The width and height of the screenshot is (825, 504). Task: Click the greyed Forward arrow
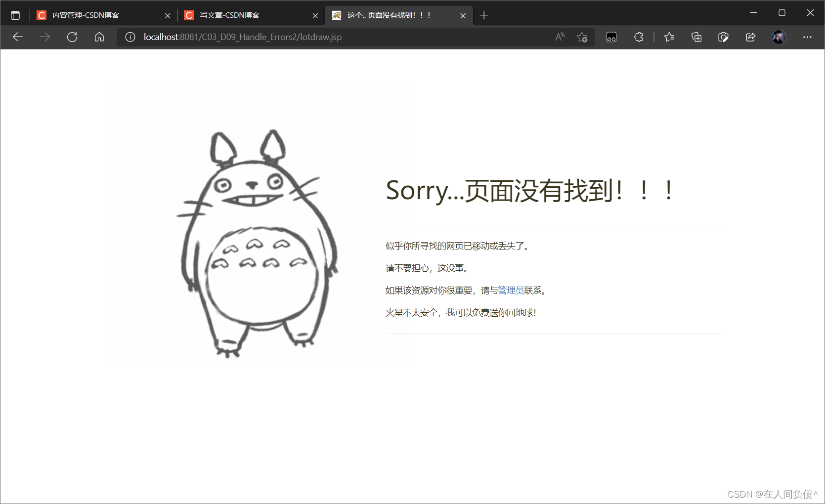click(45, 37)
